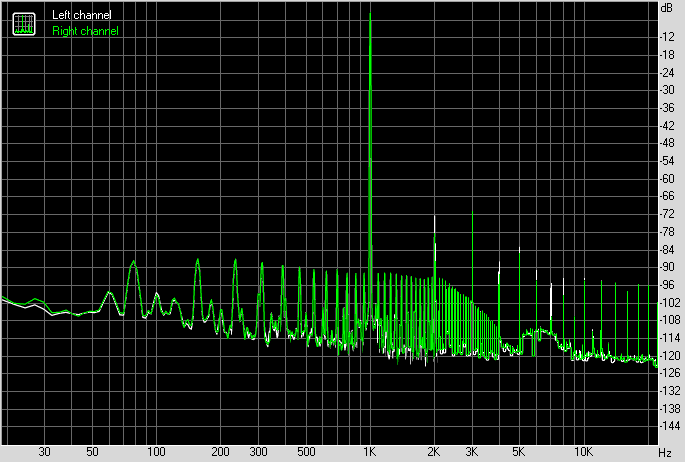Click the '-54' dB scale label

[x=667, y=161]
